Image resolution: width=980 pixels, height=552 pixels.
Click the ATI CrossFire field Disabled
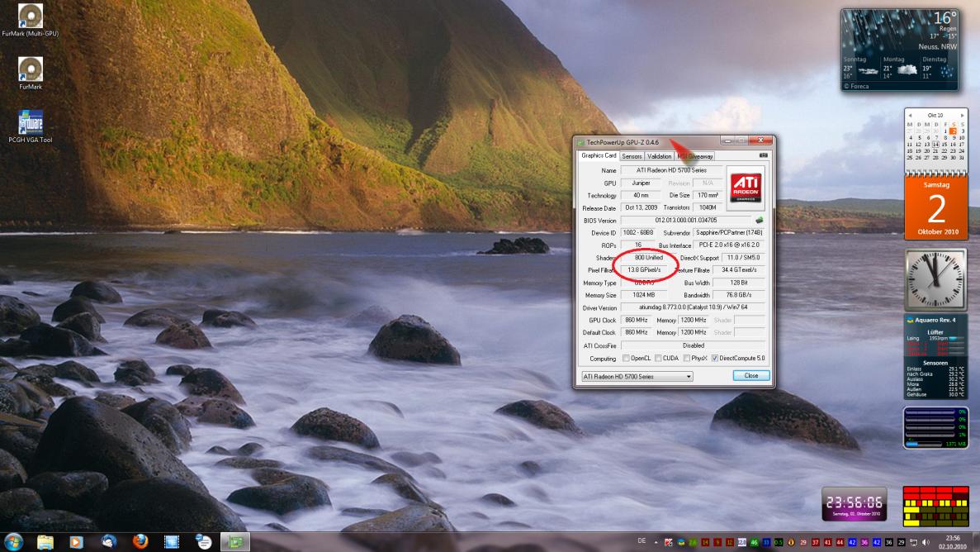[693, 345]
